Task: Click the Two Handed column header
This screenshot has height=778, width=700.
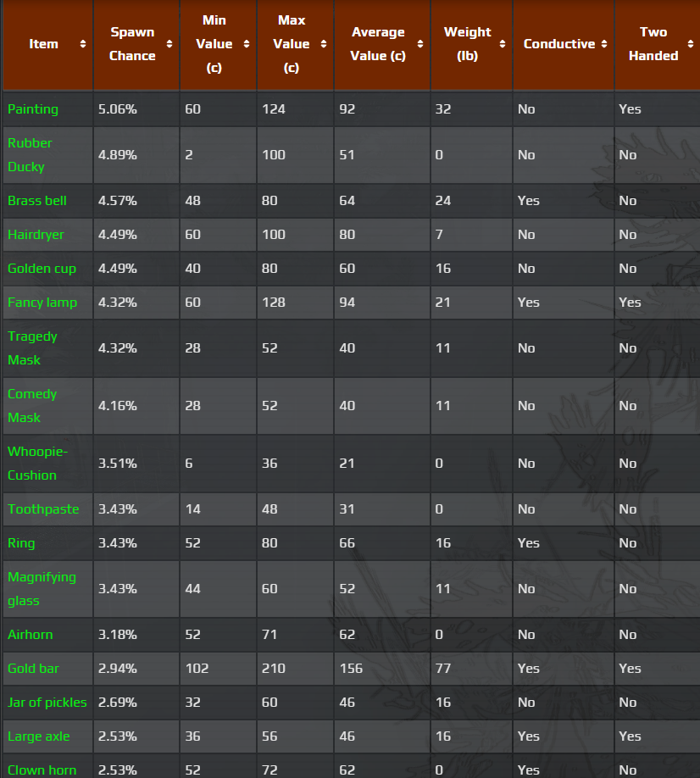Action: [x=653, y=44]
